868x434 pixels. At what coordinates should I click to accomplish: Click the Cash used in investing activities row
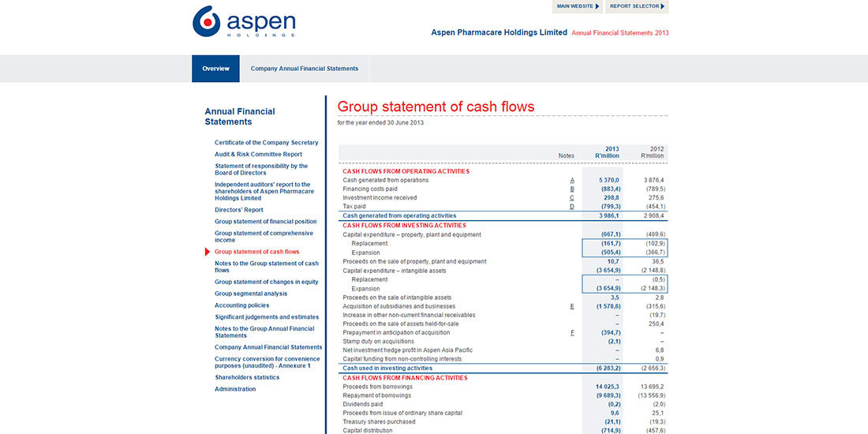503,369
